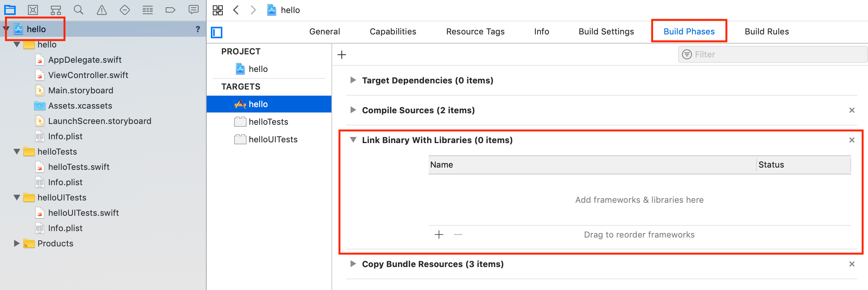
Task: Delete the Copy Bundle Resources phase
Action: 852,264
